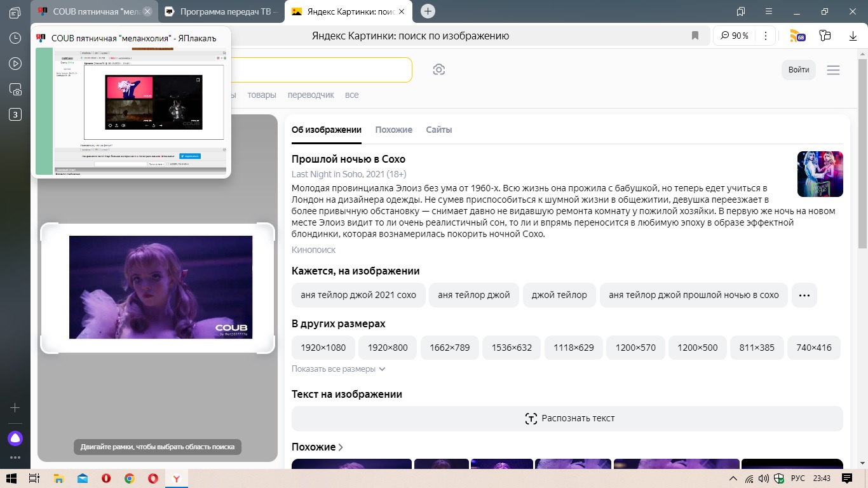This screenshot has width=868, height=488.
Task: Open the volume control in system tray
Action: [764, 478]
